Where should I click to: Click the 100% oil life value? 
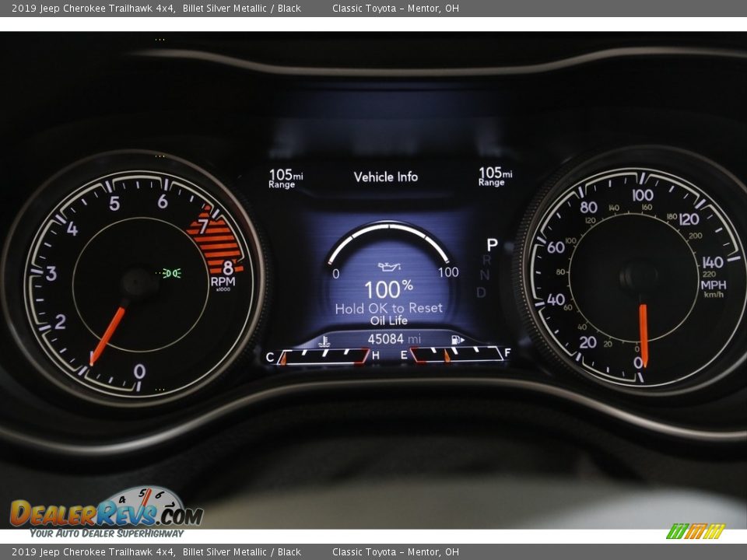(x=388, y=290)
